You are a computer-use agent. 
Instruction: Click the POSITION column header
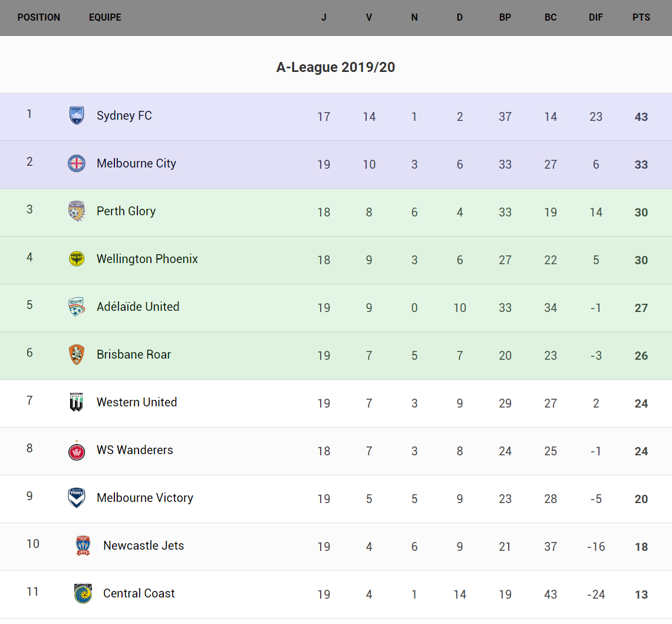pyautogui.click(x=39, y=17)
